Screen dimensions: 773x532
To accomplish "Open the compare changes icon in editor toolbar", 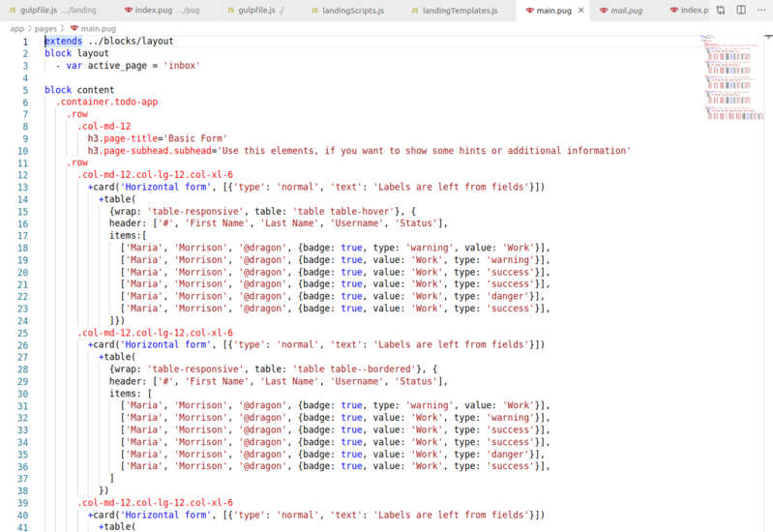I will click(x=721, y=11).
